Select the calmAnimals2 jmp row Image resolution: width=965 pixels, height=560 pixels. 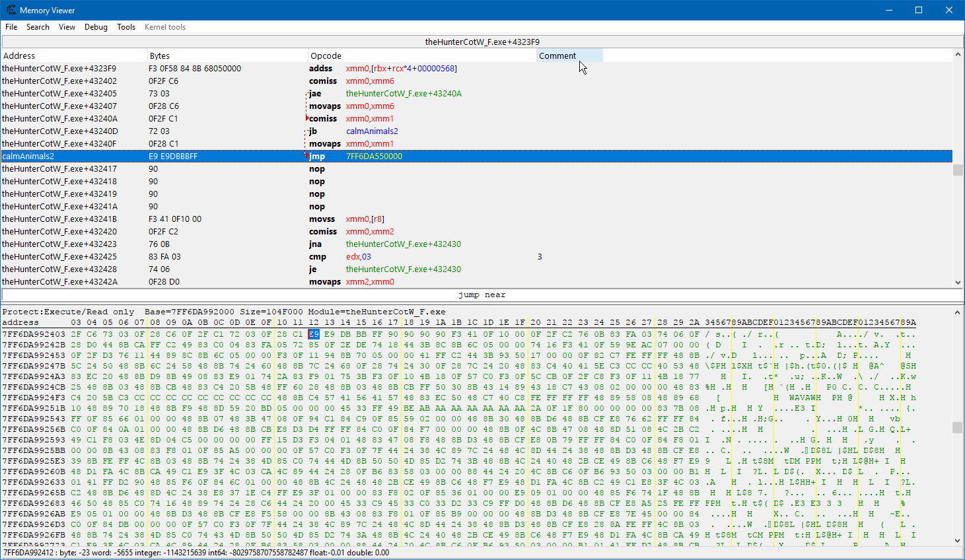click(x=476, y=157)
